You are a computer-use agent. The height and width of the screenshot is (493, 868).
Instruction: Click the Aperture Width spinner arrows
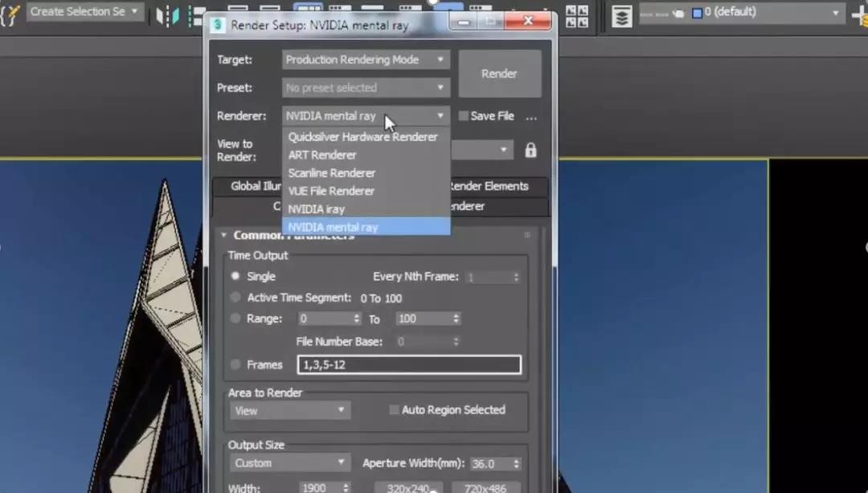pos(517,463)
